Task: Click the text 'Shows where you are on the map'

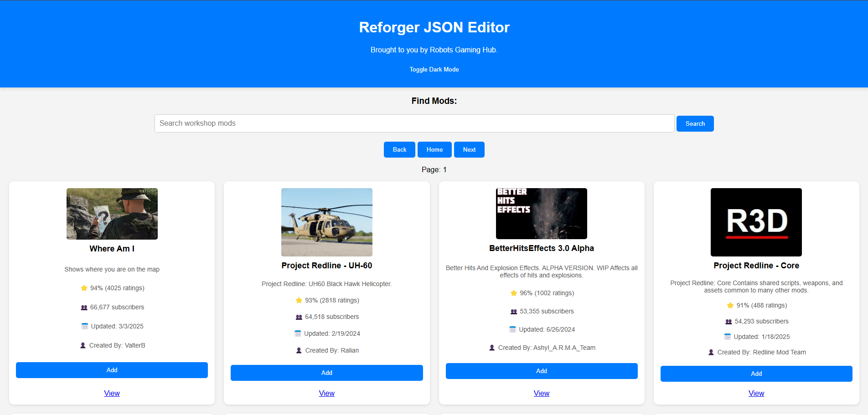Action: [112, 269]
